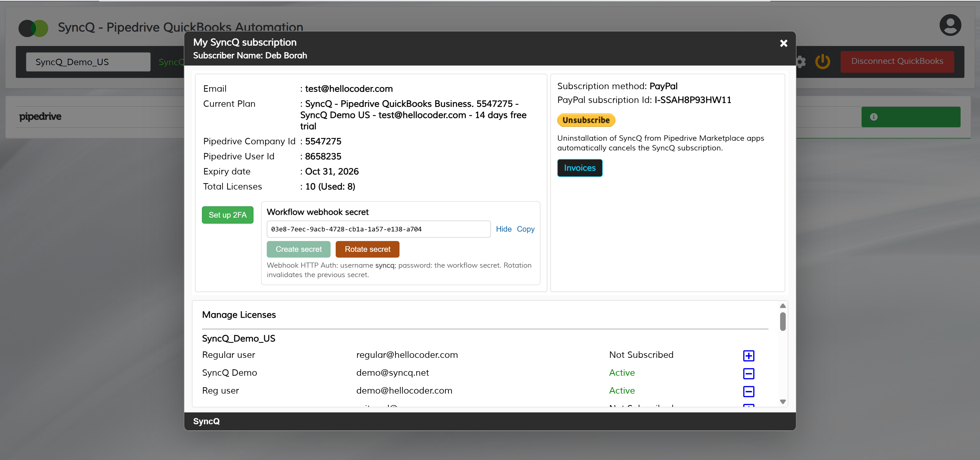980x460 pixels.
Task: Close the My SyncQ subscription dialog
Action: pos(783,43)
